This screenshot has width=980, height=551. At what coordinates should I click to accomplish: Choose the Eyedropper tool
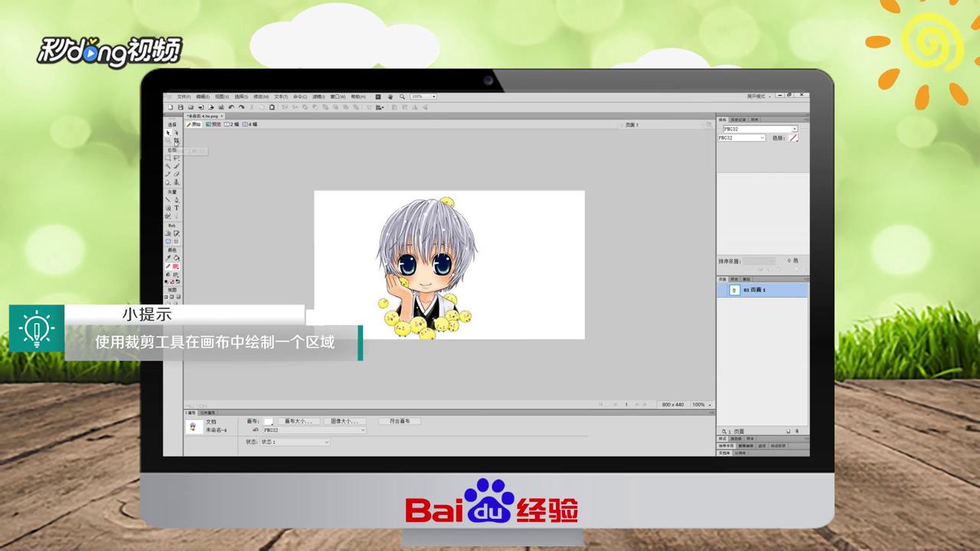(x=168, y=257)
